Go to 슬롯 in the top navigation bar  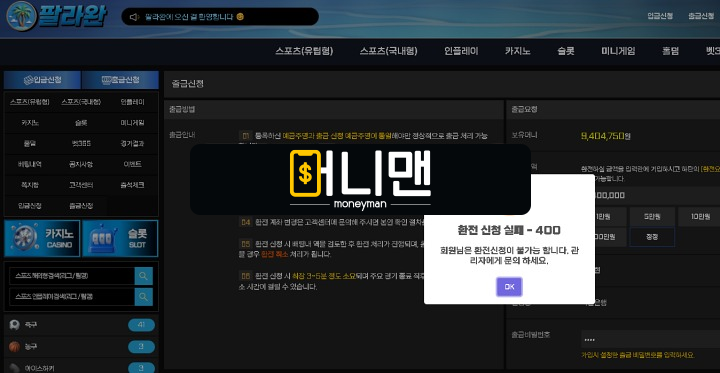[566, 51]
